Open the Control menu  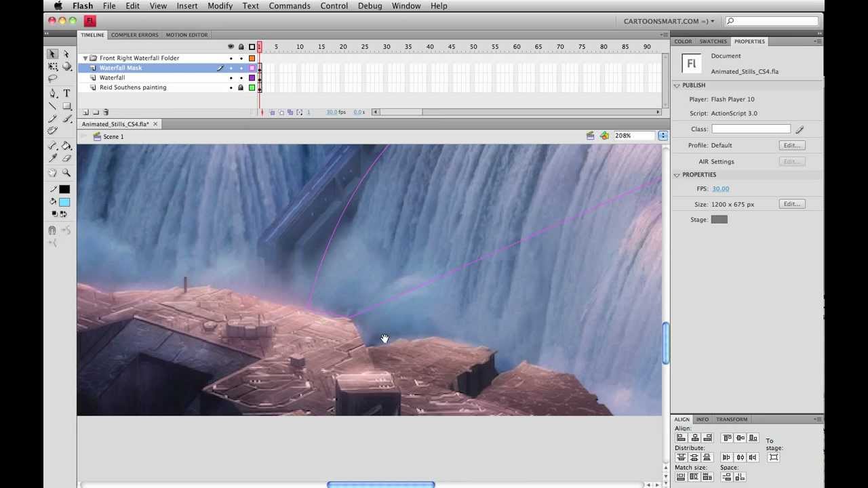pos(334,6)
